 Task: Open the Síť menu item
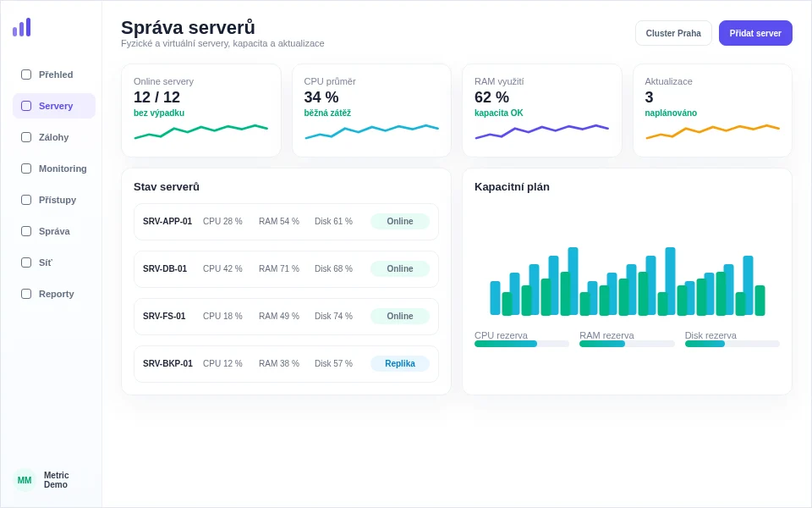pyautogui.click(x=54, y=262)
